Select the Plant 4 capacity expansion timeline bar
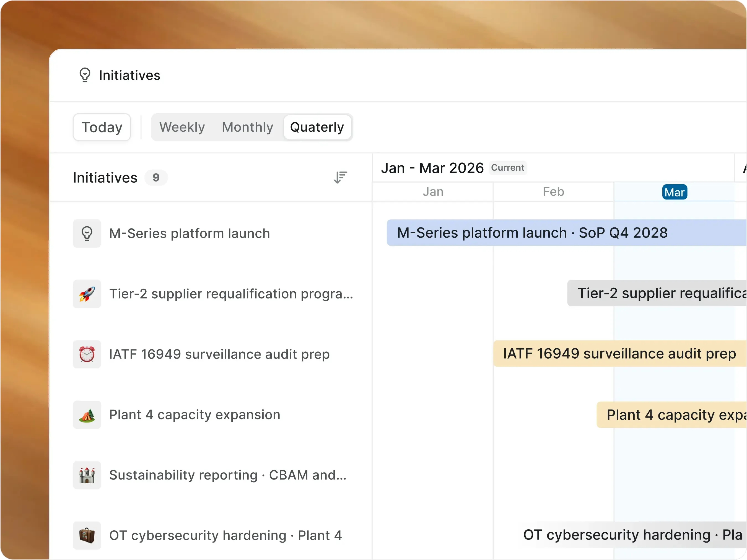Viewport: 747px width, 560px height. pos(672,415)
